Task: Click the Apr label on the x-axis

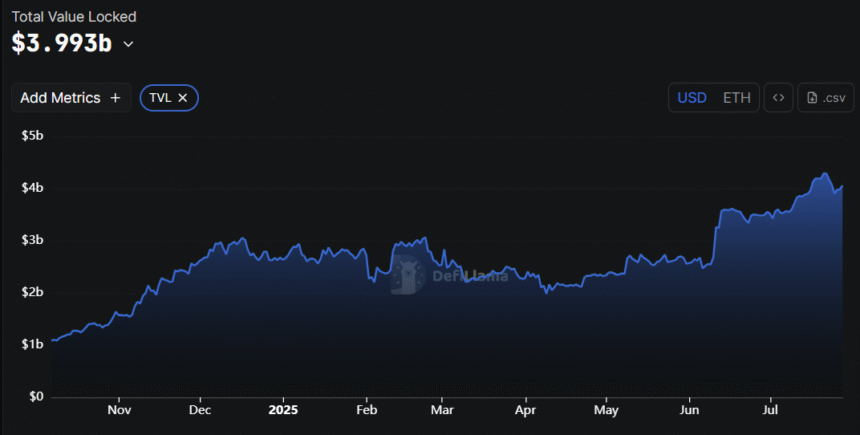Action: click(x=526, y=409)
